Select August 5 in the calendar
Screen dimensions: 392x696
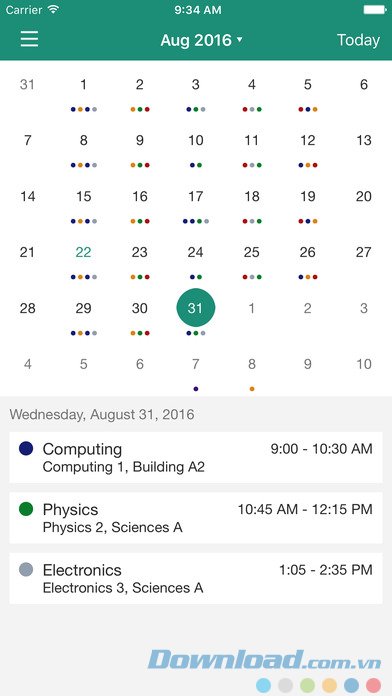pos(308,84)
